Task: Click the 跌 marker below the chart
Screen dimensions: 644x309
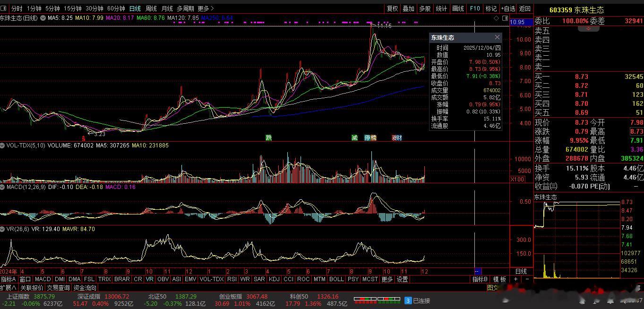Action: tap(269, 138)
